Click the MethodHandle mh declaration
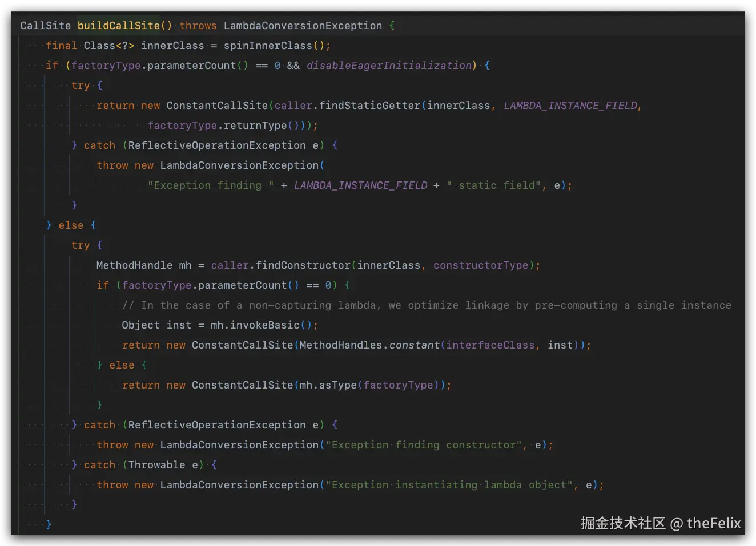The height and width of the screenshot is (546, 756). point(144,265)
